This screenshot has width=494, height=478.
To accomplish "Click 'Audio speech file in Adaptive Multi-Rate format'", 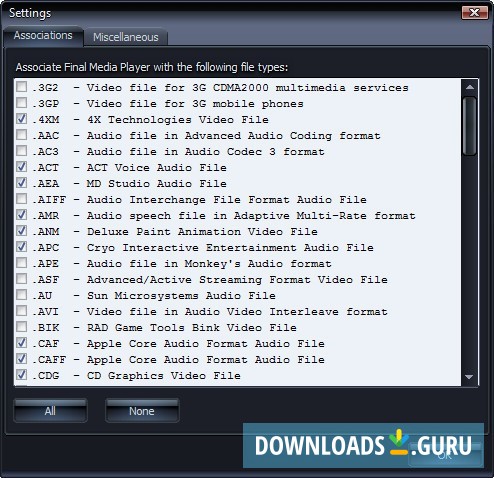I will pyautogui.click(x=251, y=216).
